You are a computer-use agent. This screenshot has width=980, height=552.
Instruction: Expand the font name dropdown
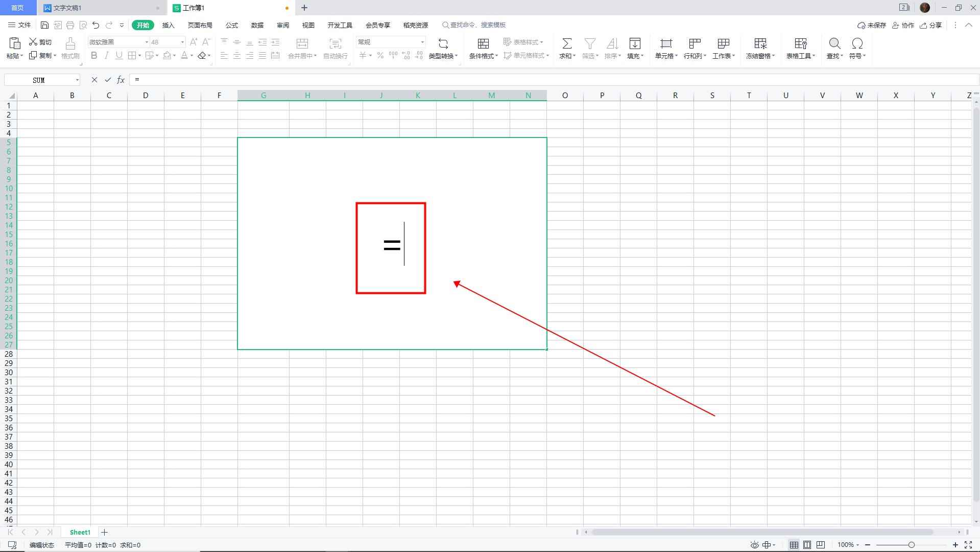point(147,42)
